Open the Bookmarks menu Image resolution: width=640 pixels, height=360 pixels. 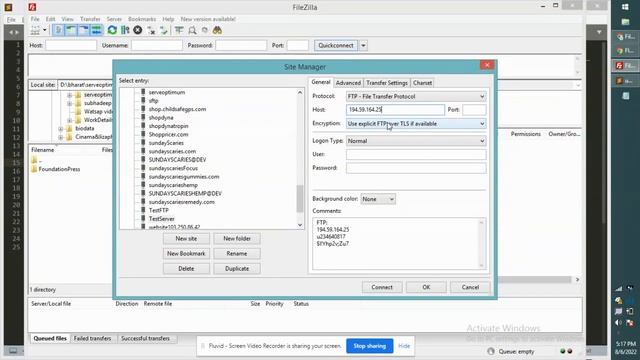click(142, 19)
